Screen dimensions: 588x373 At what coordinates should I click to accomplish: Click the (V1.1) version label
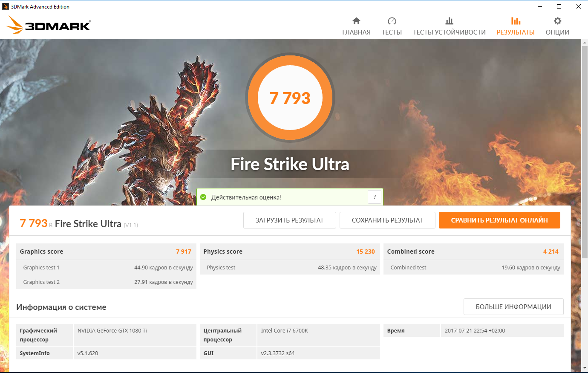131,225
